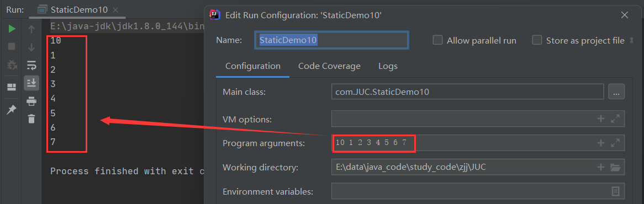The width and height of the screenshot is (644, 204).
Task: Click the Name input field
Action: 332,40
